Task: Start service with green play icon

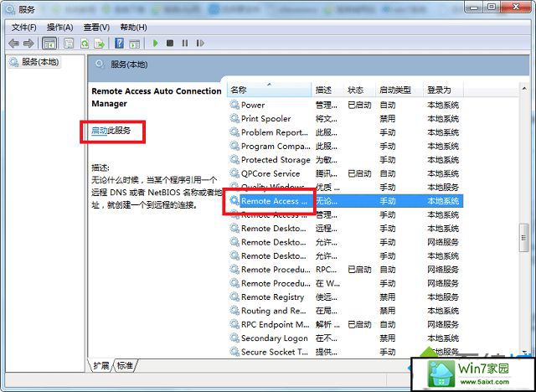Action: point(156,44)
